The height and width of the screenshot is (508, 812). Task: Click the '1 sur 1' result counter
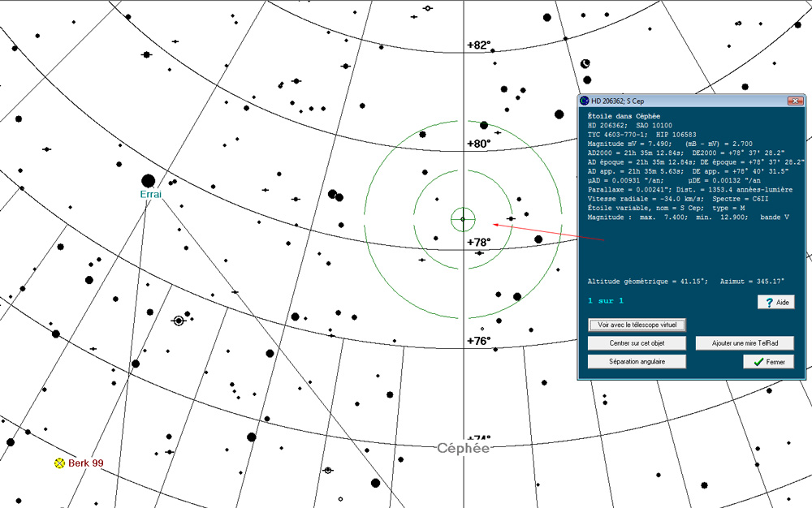tap(606, 300)
